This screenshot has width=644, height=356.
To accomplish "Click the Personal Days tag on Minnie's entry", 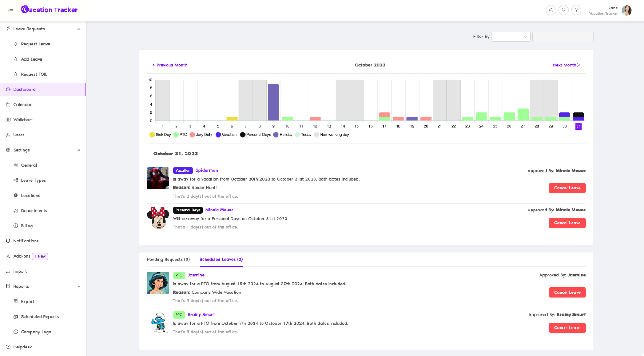I will [188, 210].
